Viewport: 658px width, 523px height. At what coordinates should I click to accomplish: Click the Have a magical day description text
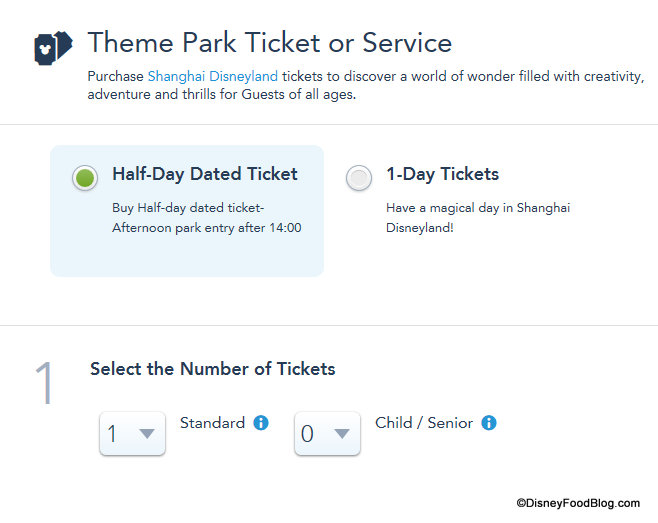pyautogui.click(x=478, y=217)
